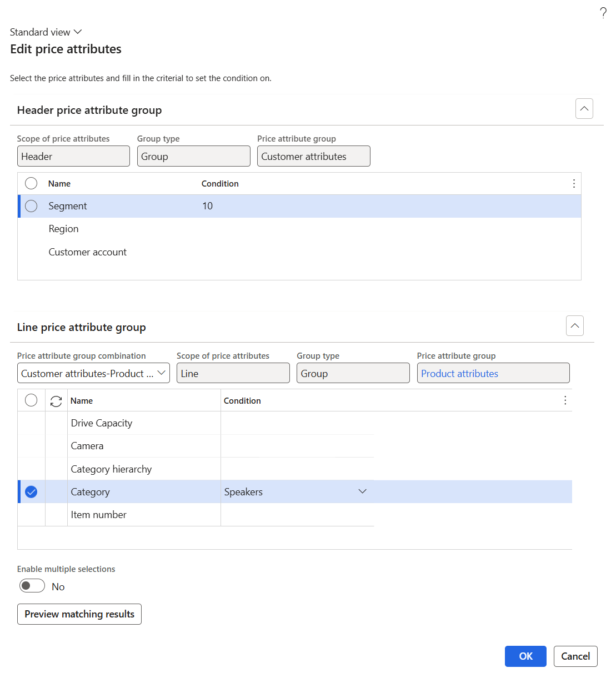Open header grid options three-dot menu
The width and height of the screenshot is (616, 673).
[574, 184]
